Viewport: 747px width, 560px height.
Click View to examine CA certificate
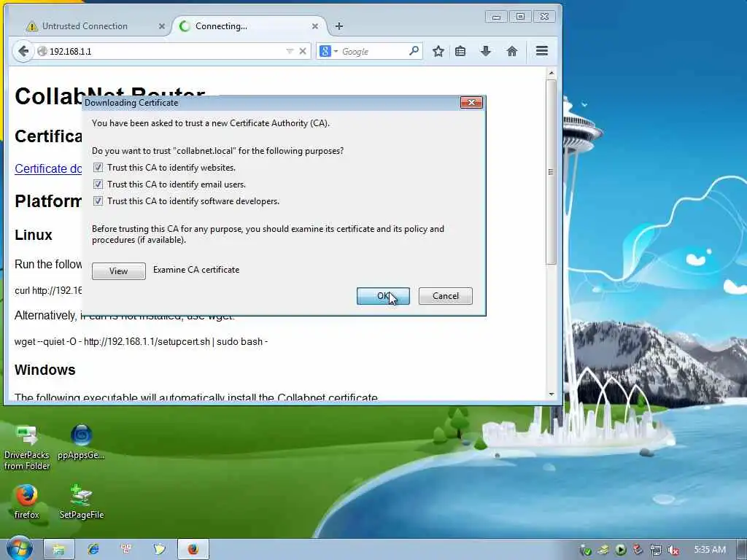click(119, 271)
